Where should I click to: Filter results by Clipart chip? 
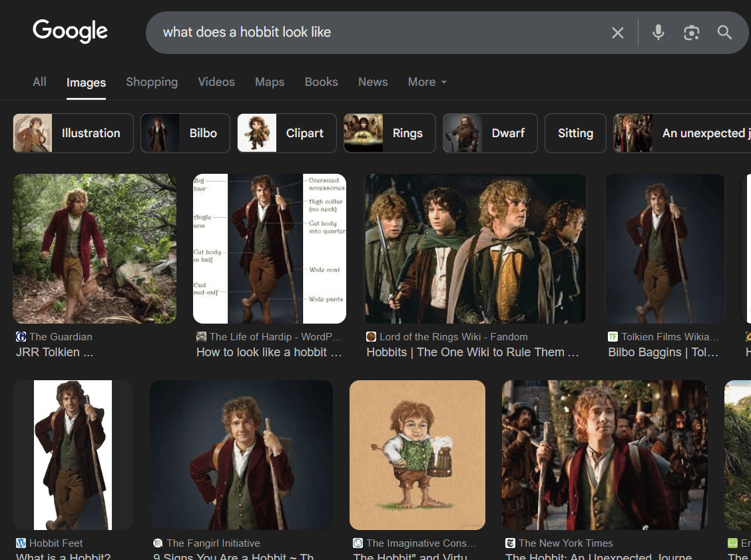click(x=287, y=133)
